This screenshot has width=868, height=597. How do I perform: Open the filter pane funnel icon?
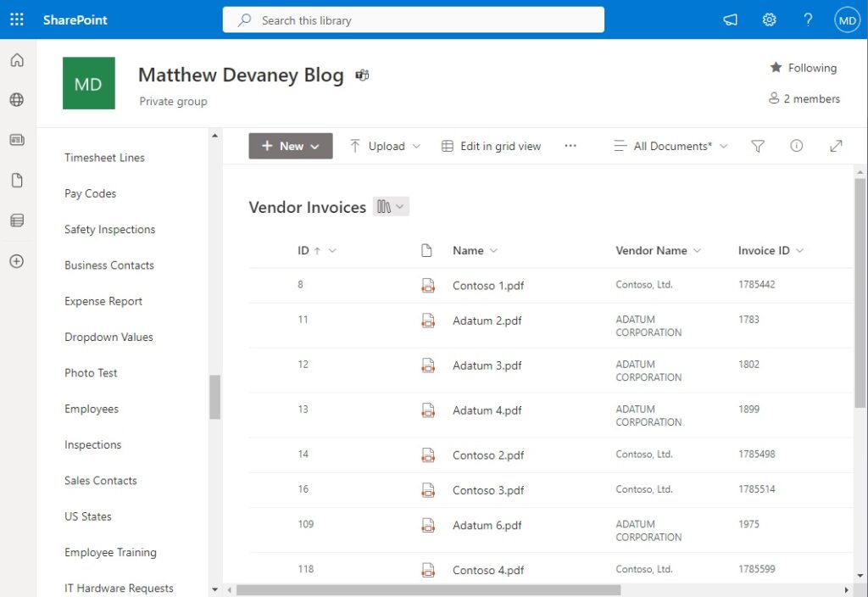click(x=757, y=146)
